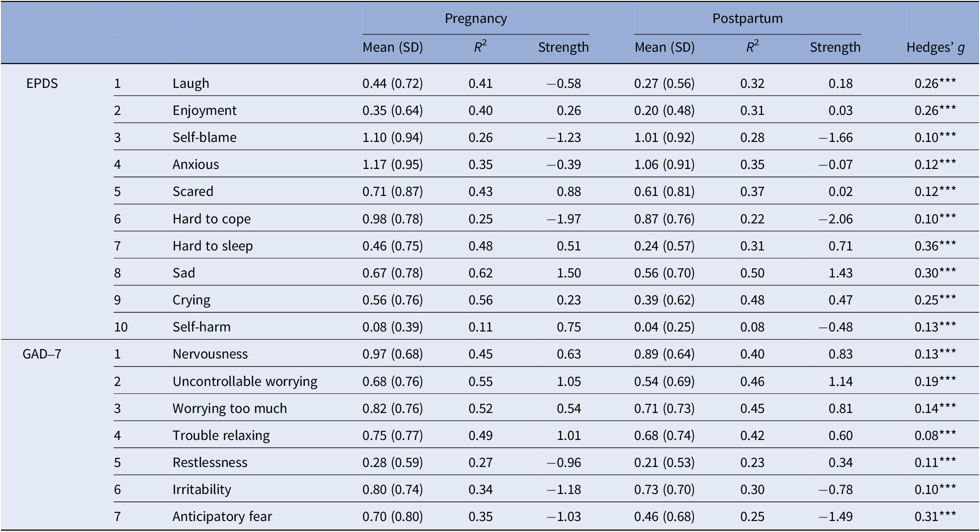Click the Nervousness item label

[210, 354]
